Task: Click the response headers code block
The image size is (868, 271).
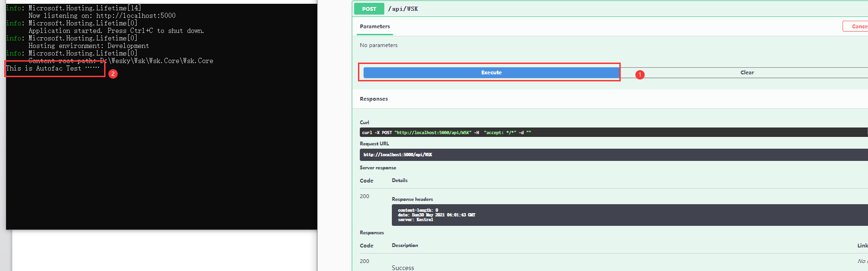Action: (630, 215)
